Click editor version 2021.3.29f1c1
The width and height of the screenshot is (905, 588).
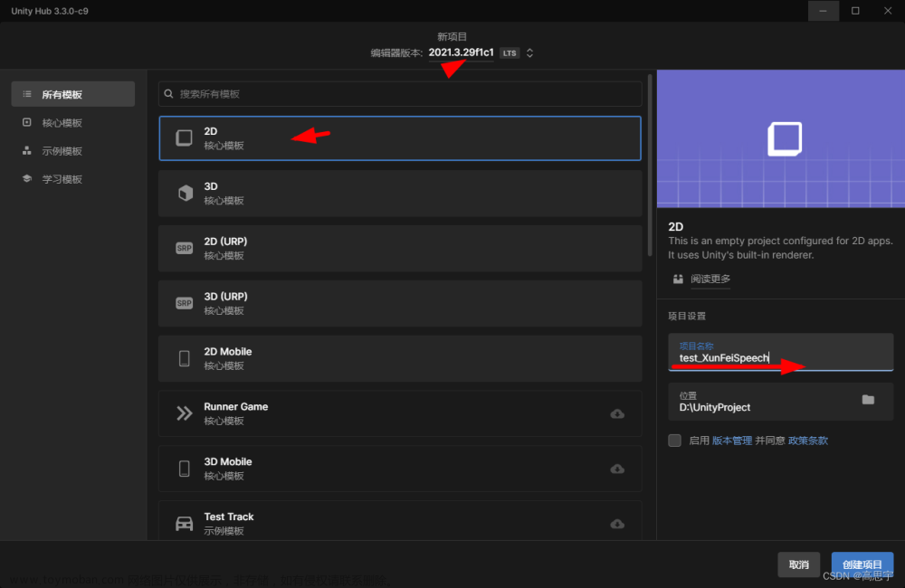tap(462, 52)
